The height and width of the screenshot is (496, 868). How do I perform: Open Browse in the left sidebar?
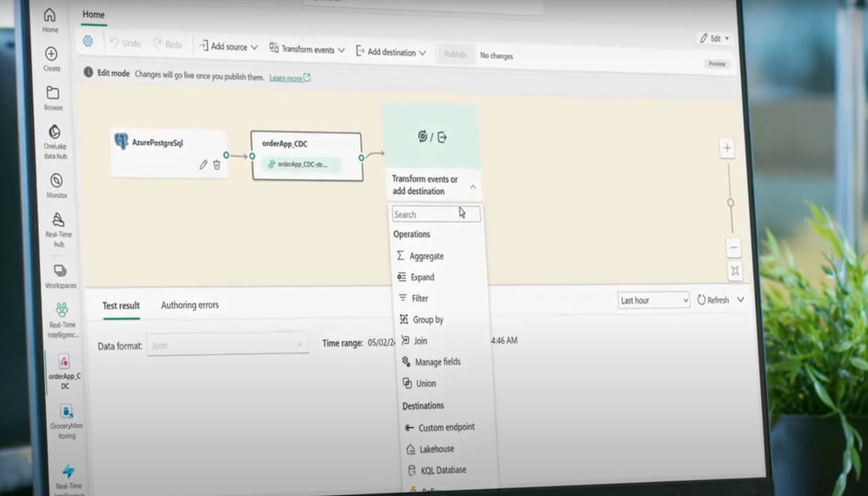click(53, 98)
